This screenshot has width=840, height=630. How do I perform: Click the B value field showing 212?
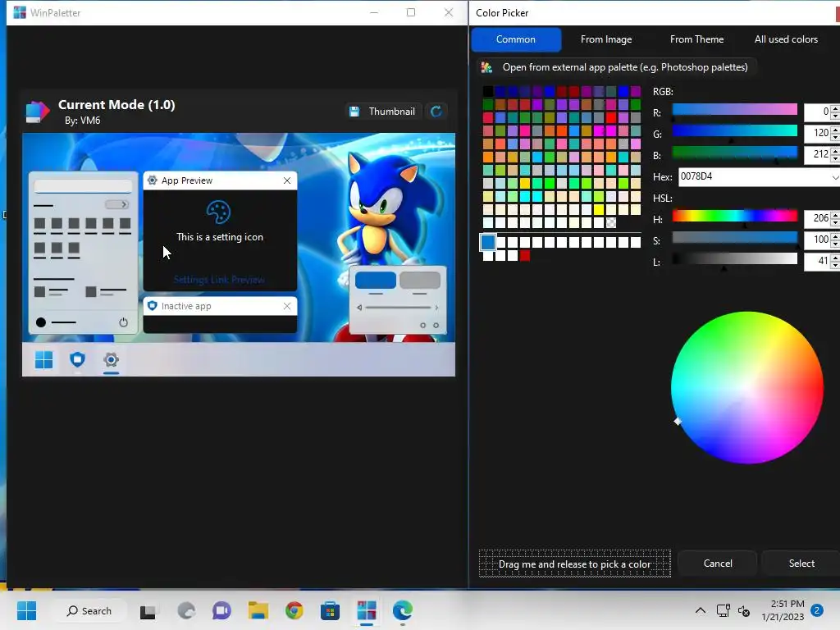818,154
